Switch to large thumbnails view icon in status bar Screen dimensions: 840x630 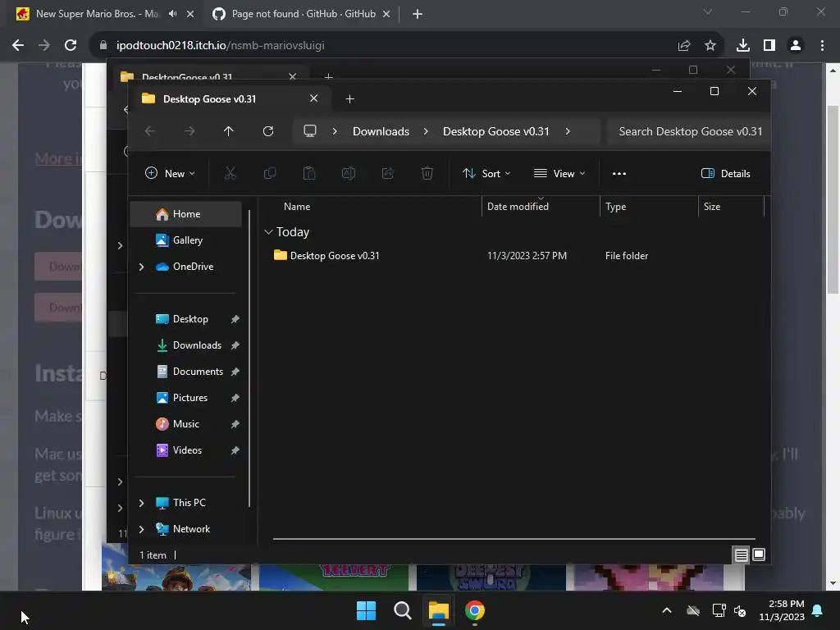point(759,555)
